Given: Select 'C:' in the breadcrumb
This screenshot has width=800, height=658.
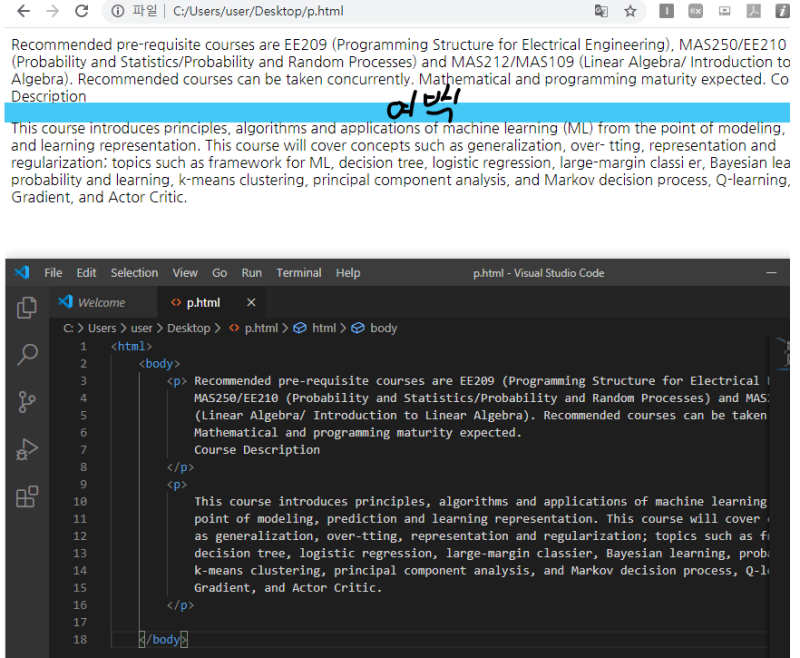Looking at the screenshot, I should 68,328.
